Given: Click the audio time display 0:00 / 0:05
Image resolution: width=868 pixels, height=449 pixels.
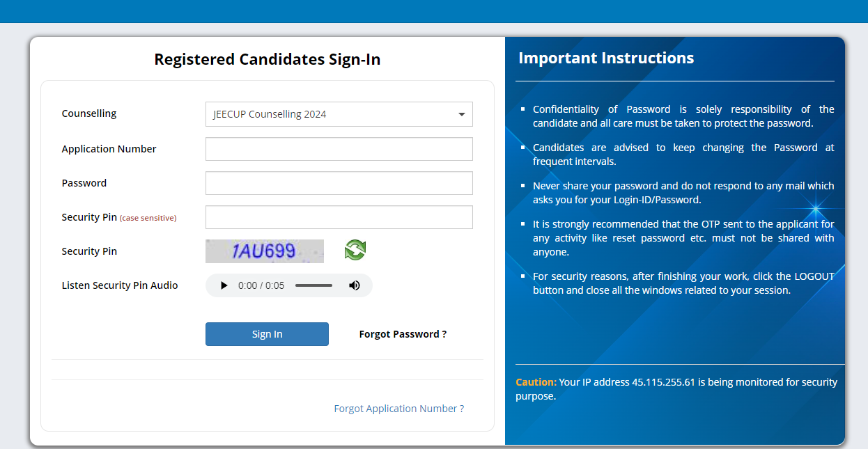Looking at the screenshot, I should (x=261, y=285).
